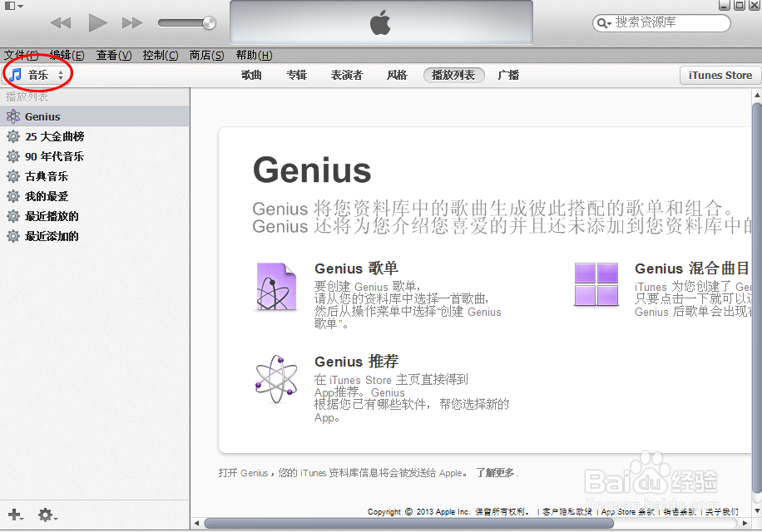
Task: Select Genius in the sidebar
Action: (94, 116)
